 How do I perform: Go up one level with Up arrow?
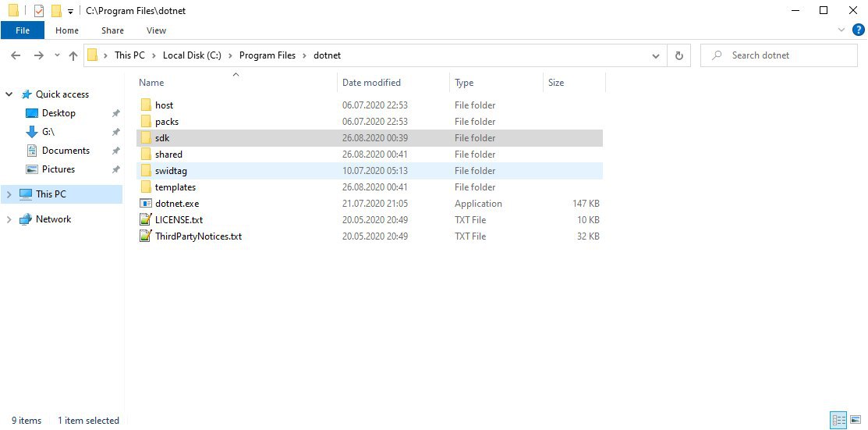pos(73,55)
